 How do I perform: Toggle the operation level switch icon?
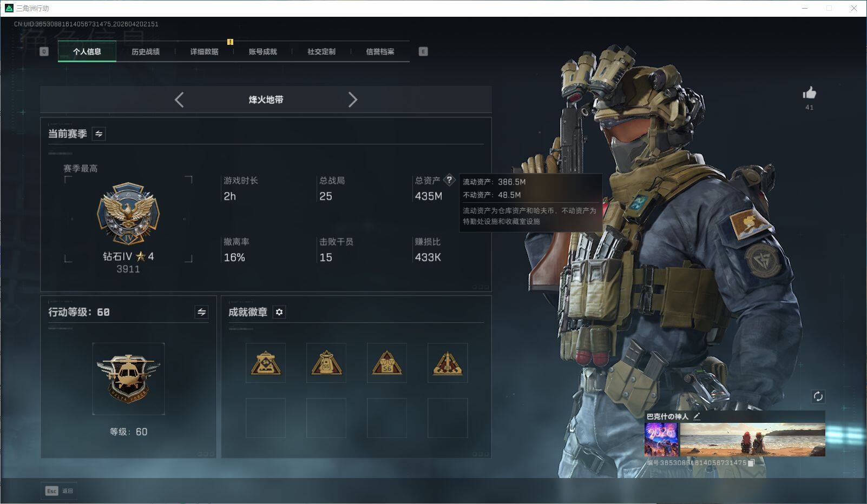point(201,312)
